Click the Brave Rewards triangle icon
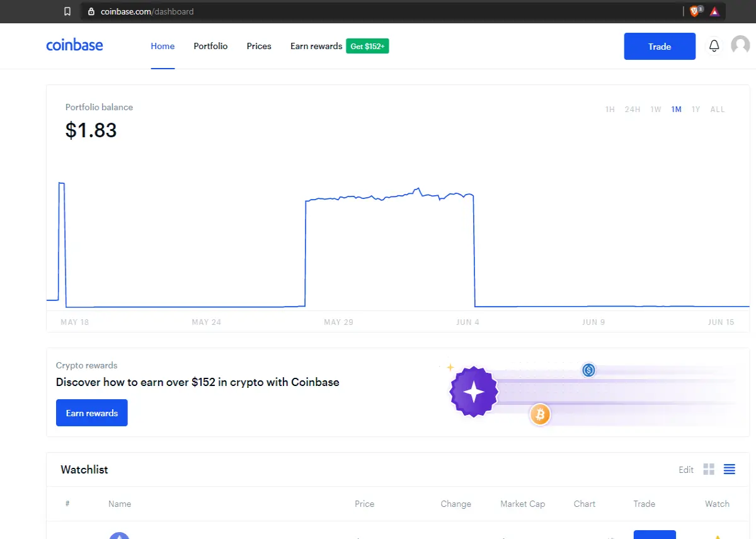 (x=714, y=11)
